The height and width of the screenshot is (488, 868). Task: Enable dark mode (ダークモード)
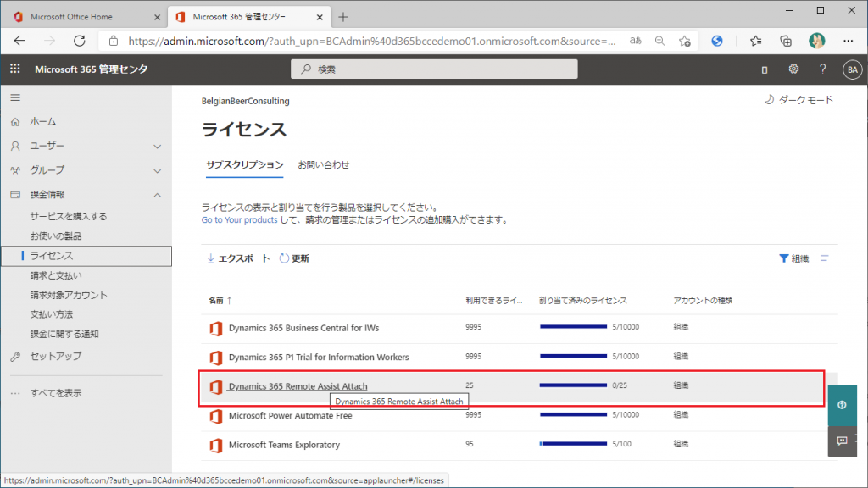point(798,100)
